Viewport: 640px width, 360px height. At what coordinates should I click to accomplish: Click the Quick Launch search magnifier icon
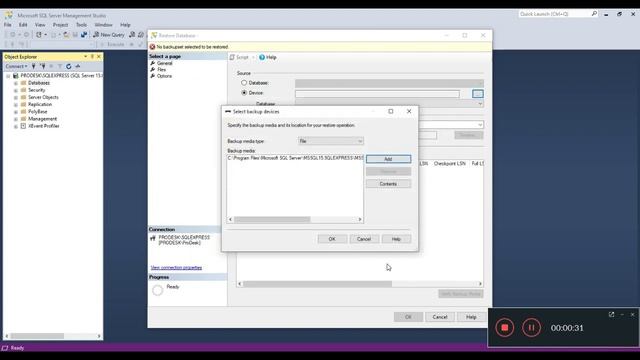pyautogui.click(x=594, y=14)
